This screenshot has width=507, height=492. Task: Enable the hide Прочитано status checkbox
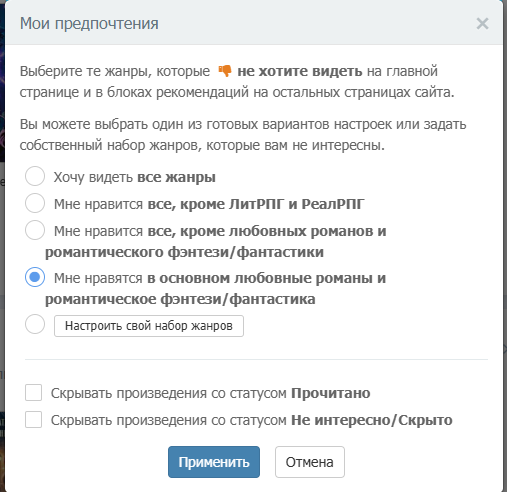(x=33, y=392)
